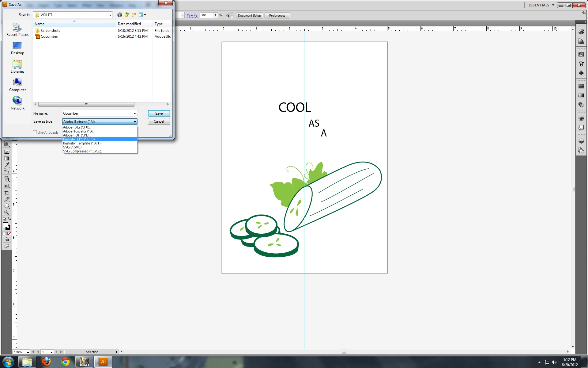Select the Slice tool

(x=7, y=199)
